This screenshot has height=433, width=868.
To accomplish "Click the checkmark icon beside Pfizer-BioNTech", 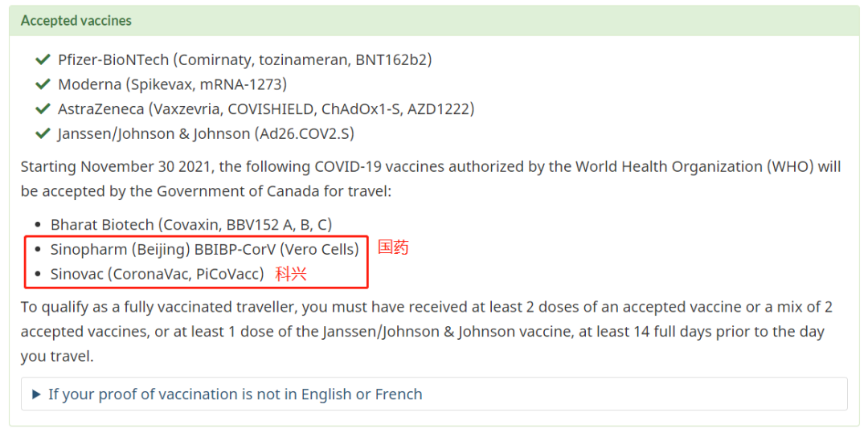I will pyautogui.click(x=43, y=59).
